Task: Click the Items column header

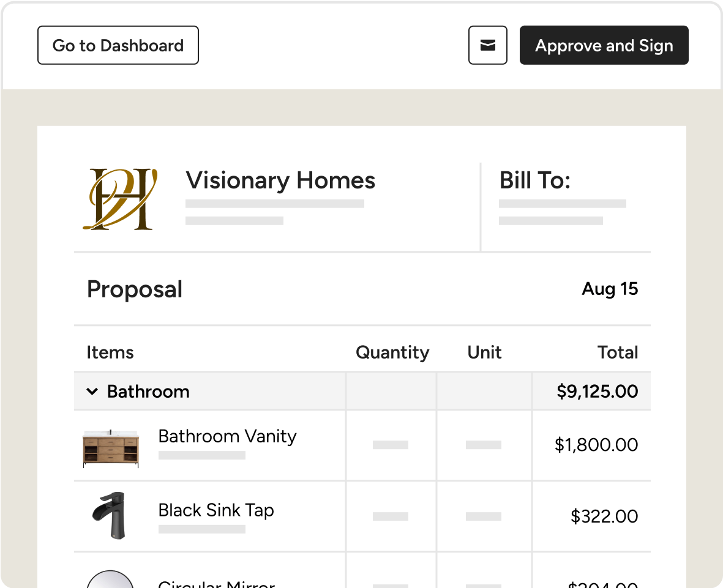Action: point(110,352)
